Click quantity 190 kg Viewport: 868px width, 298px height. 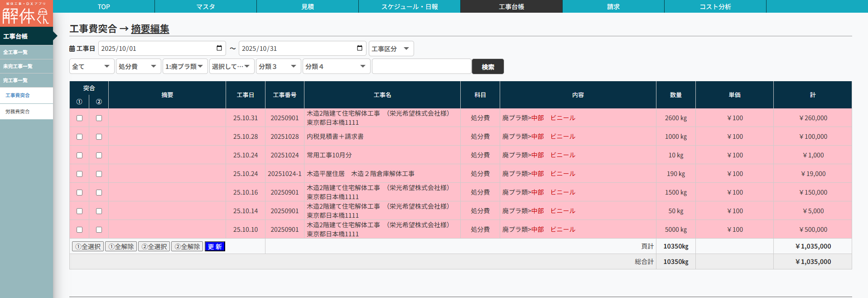click(x=676, y=174)
